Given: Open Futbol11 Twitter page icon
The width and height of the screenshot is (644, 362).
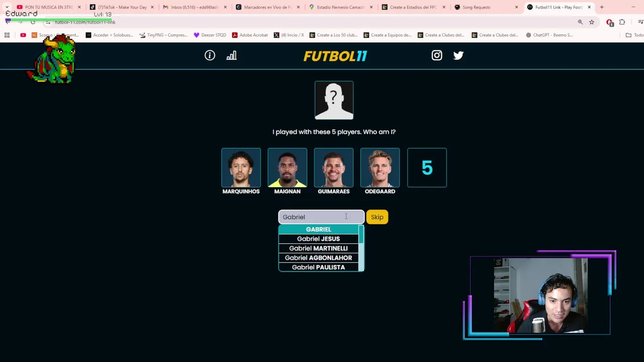Looking at the screenshot, I should [458, 55].
